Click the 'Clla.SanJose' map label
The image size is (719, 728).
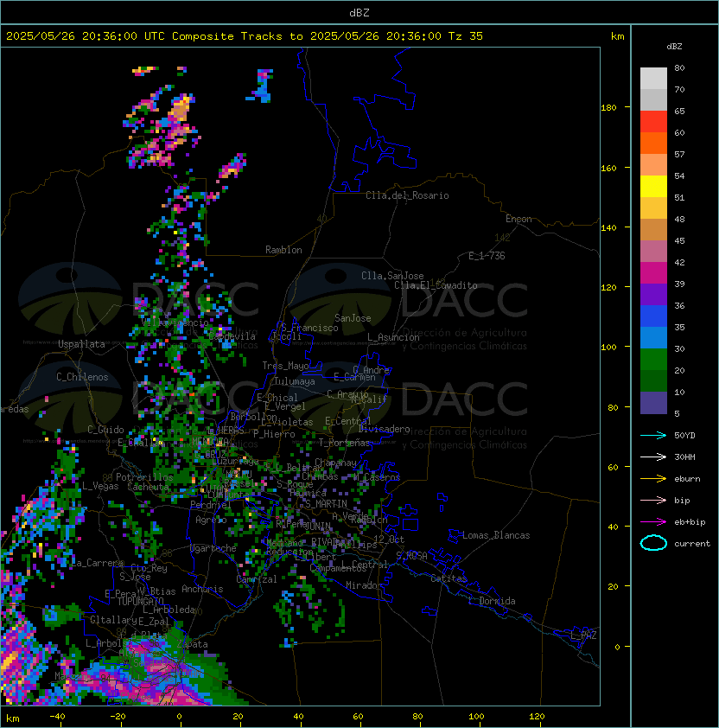click(392, 276)
